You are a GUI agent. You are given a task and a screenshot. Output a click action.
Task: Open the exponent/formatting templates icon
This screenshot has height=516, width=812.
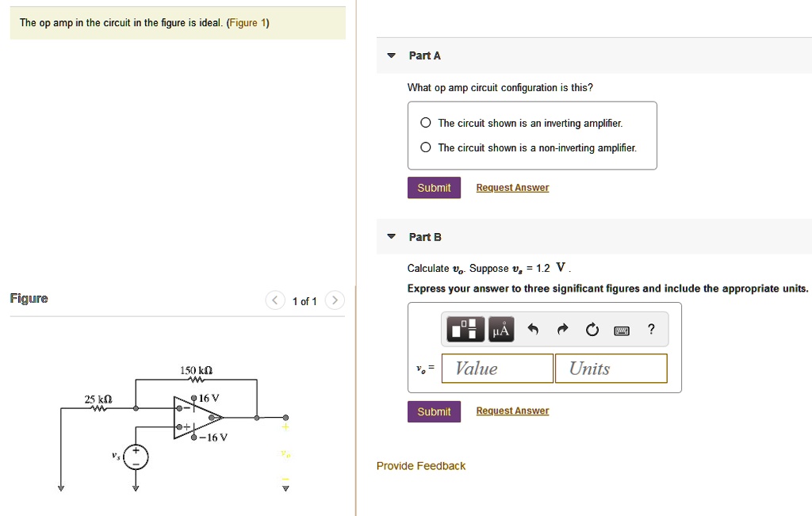pos(466,329)
